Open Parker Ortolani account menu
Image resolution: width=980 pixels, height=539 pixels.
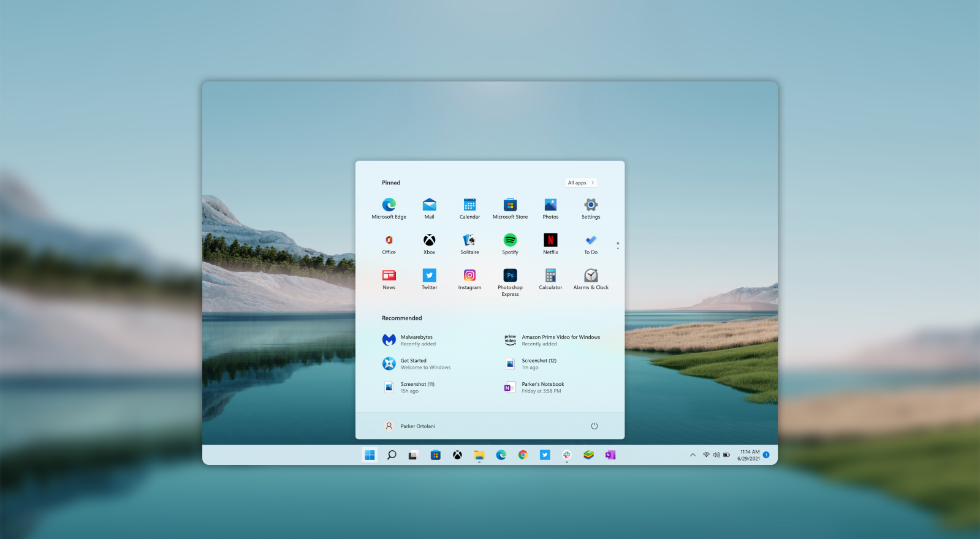(x=409, y=426)
